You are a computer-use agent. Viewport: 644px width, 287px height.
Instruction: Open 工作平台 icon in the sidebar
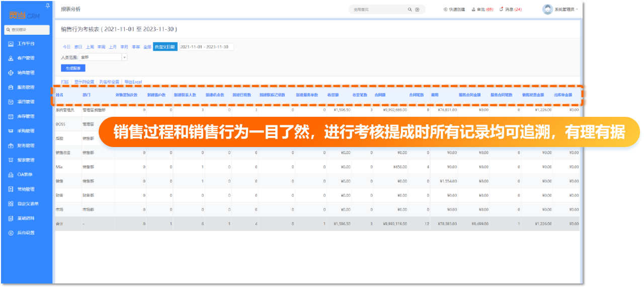[11, 44]
